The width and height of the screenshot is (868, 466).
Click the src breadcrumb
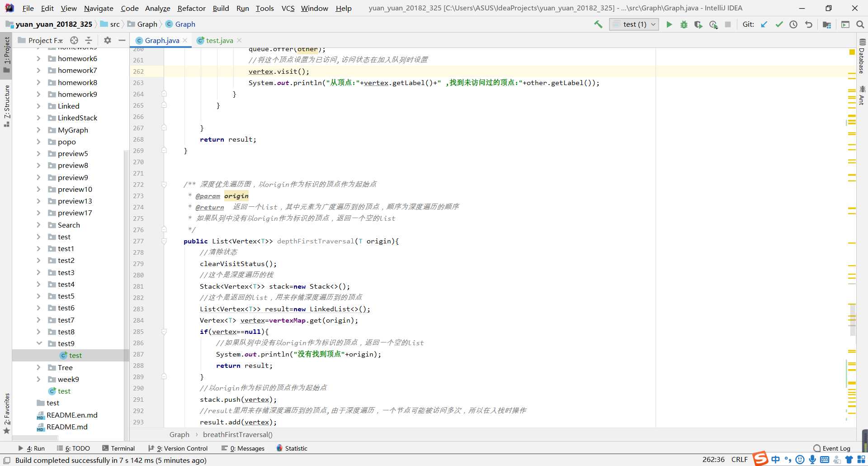pos(110,24)
